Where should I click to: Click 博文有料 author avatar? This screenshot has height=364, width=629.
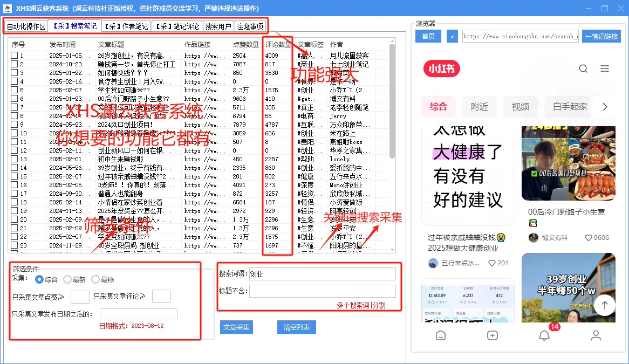coord(534,238)
